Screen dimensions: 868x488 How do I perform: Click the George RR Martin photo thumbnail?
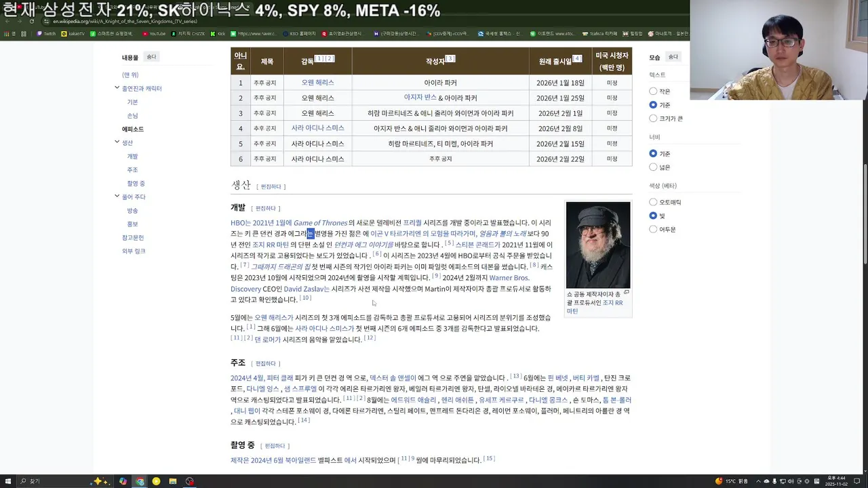point(598,245)
